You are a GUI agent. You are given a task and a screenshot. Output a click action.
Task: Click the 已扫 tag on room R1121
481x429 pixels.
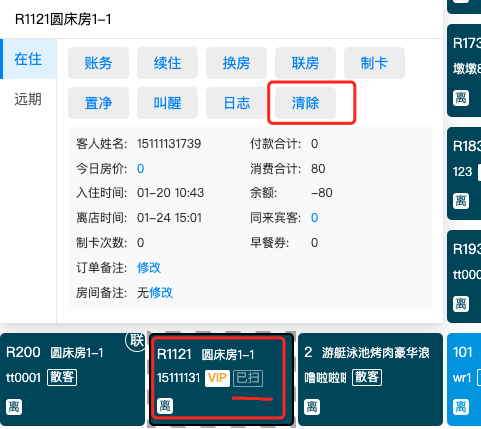pyautogui.click(x=248, y=378)
